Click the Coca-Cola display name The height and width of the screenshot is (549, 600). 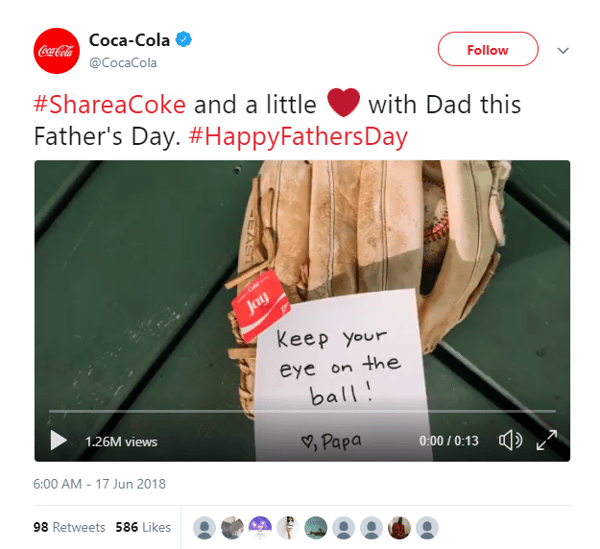(x=129, y=40)
